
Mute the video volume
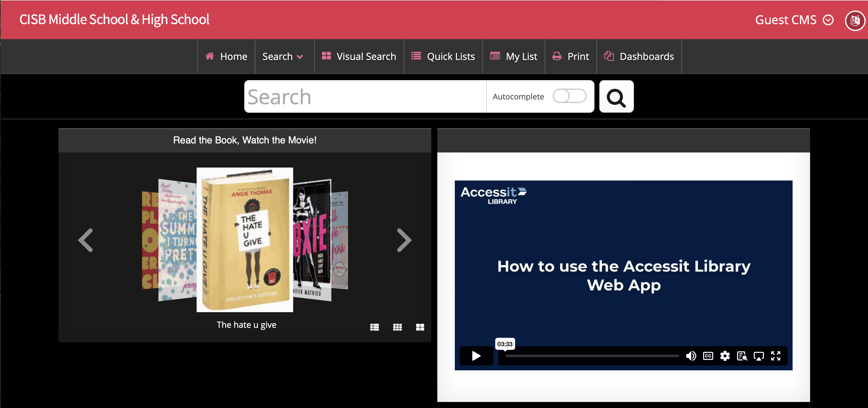click(x=691, y=356)
